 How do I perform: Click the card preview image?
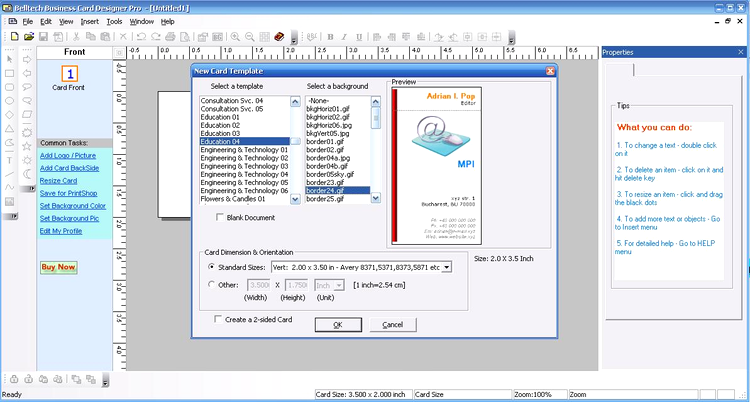(436, 166)
